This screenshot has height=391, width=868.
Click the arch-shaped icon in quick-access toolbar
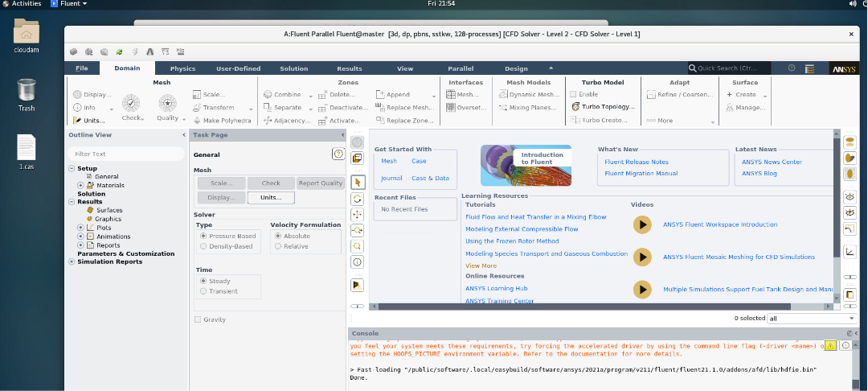[x=149, y=51]
